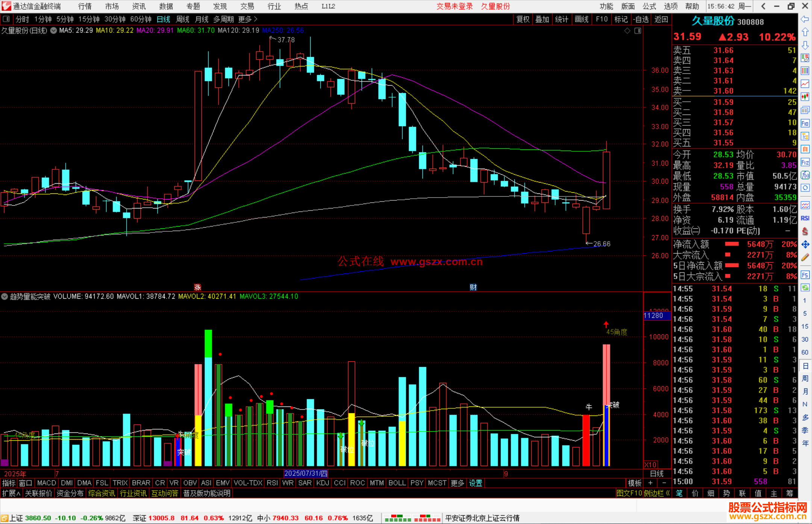Open the dropdown beside 趋势量能突破 indicator name
The image size is (812, 524).
(5, 296)
